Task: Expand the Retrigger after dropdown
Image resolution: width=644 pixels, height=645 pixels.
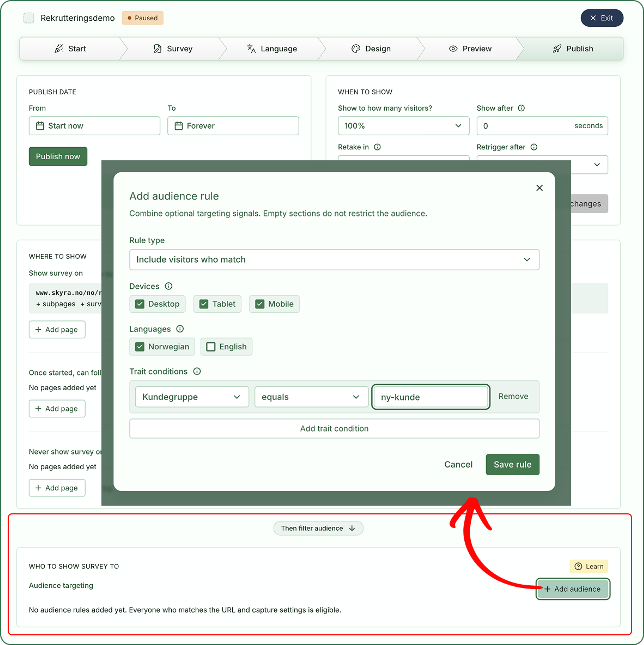Action: (x=542, y=165)
